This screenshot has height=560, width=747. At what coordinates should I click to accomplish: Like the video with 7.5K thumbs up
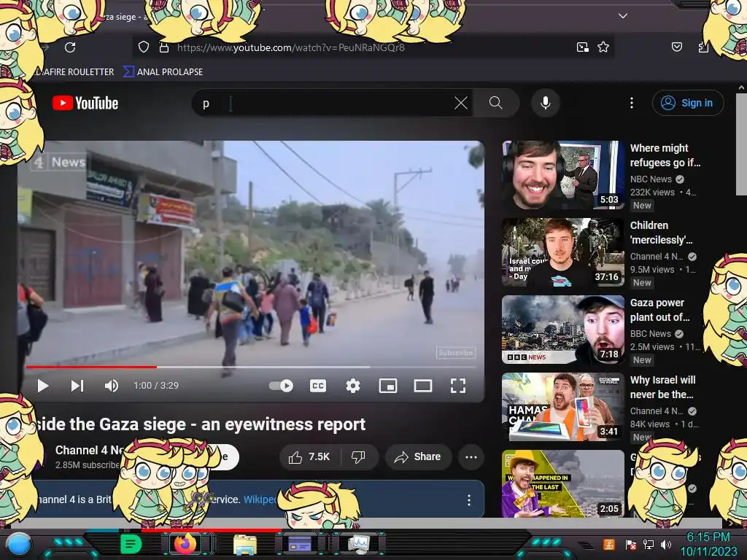[309, 457]
